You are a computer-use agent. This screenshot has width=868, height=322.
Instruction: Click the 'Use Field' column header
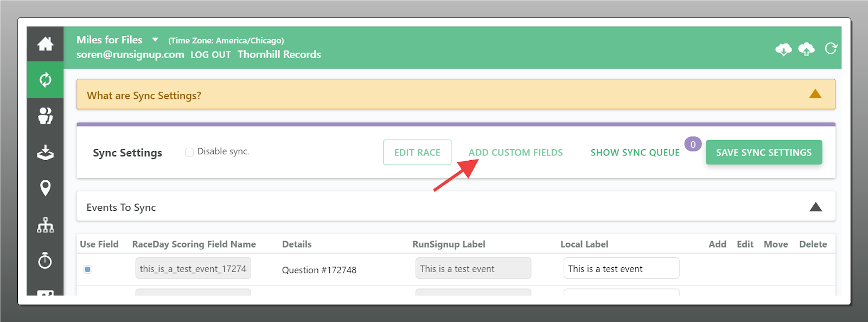click(x=99, y=244)
